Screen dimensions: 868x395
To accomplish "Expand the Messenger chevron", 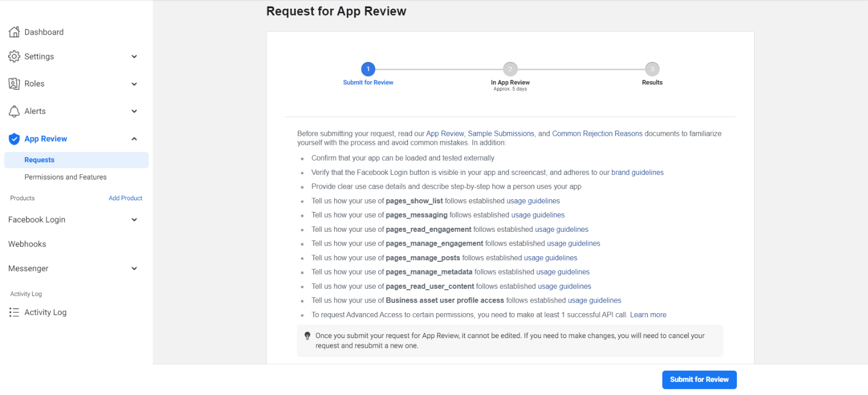I will click(134, 268).
